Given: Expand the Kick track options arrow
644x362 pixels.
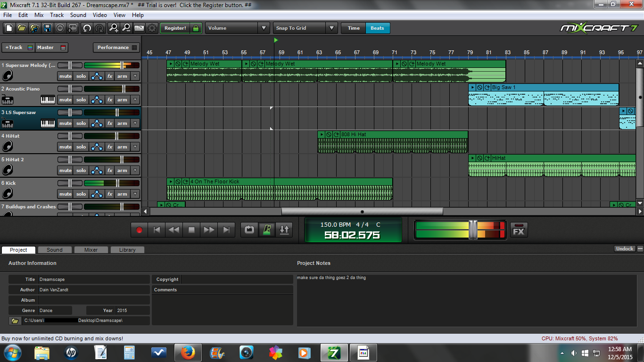Looking at the screenshot, I should click(135, 194).
